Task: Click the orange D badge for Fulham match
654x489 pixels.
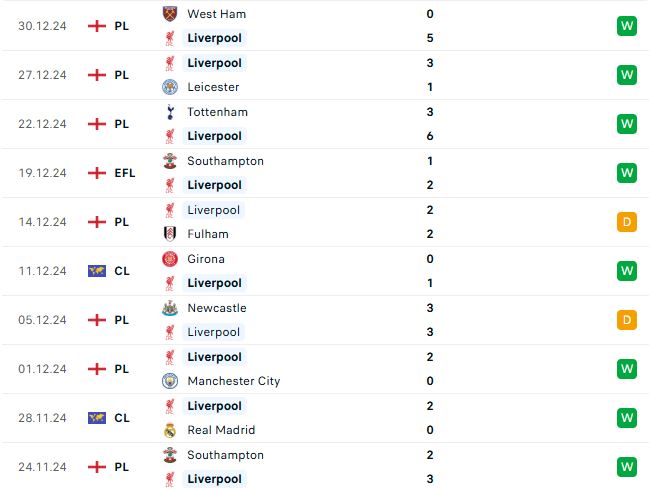Action: pos(626,222)
